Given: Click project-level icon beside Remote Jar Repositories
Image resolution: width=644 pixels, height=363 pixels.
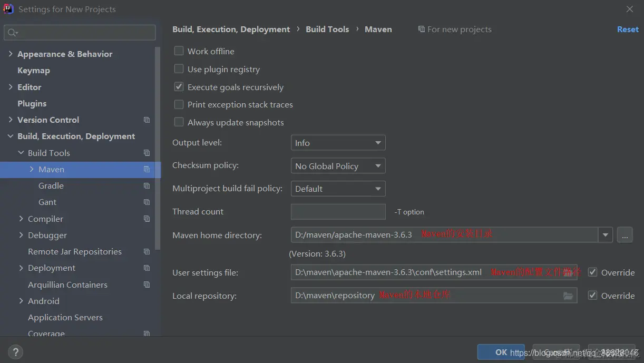Looking at the screenshot, I should tap(147, 252).
